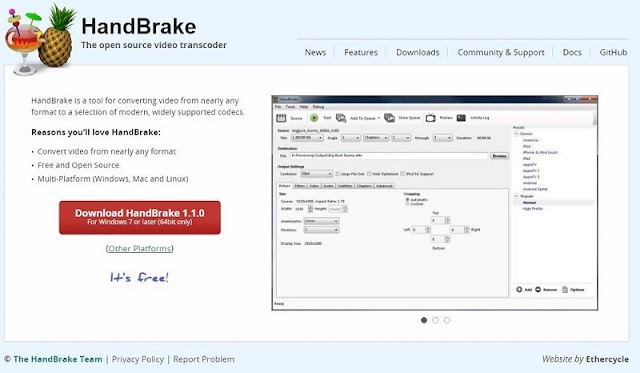
Task: Select the second carousel slide dot
Action: pyautogui.click(x=436, y=320)
